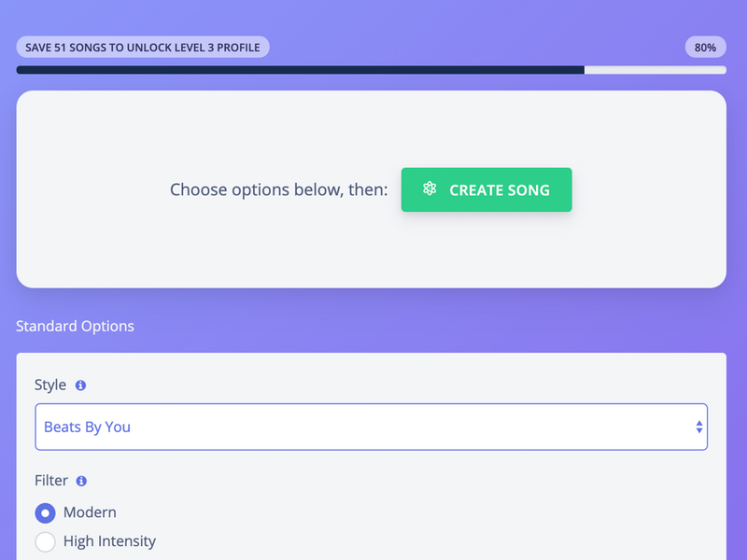Click the 'Choose options below, then:' text

278,189
